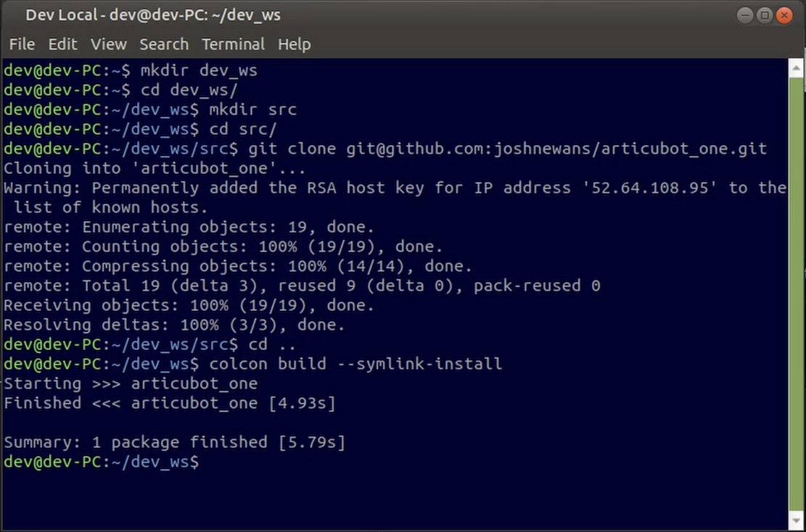Click the Summary 1 package finished line

175,442
